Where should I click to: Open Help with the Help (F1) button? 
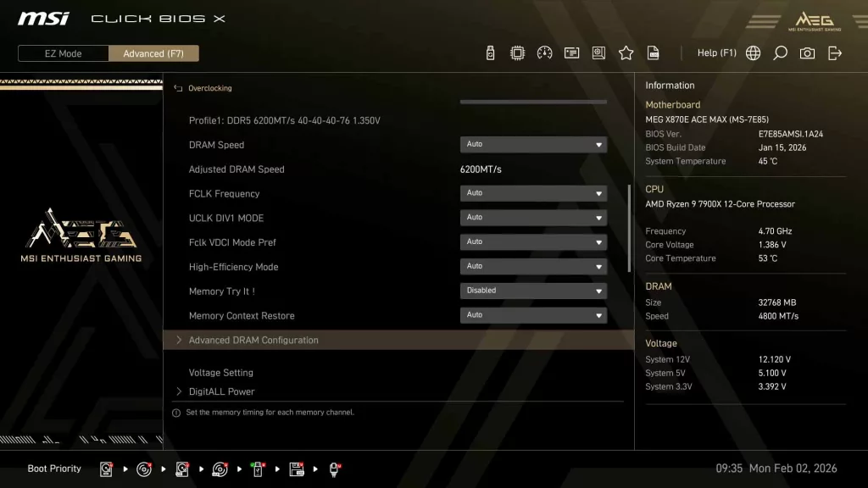tap(716, 53)
